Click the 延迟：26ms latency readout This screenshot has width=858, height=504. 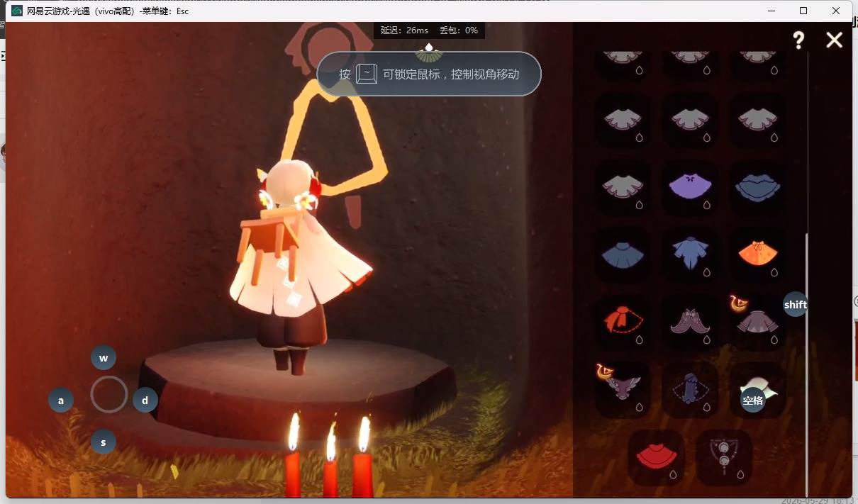click(x=404, y=30)
